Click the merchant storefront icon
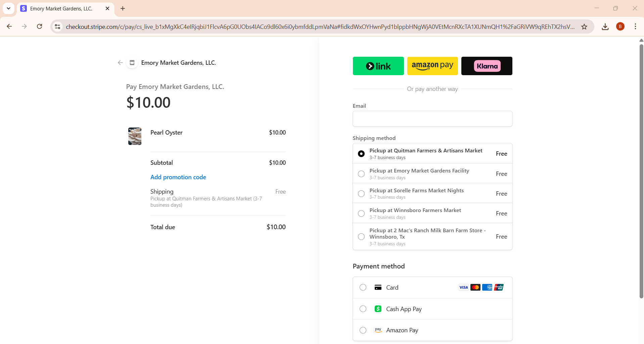644x344 pixels. (132, 63)
